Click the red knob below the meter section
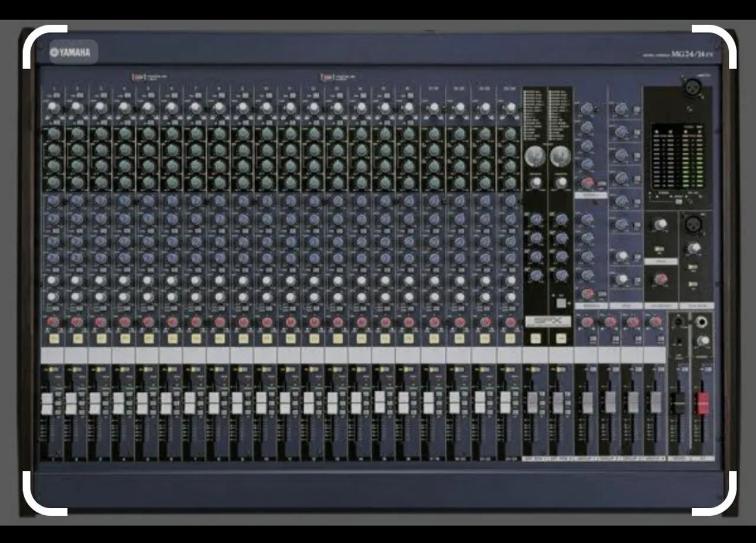Screen dimensions: 756x543 point(660,277)
